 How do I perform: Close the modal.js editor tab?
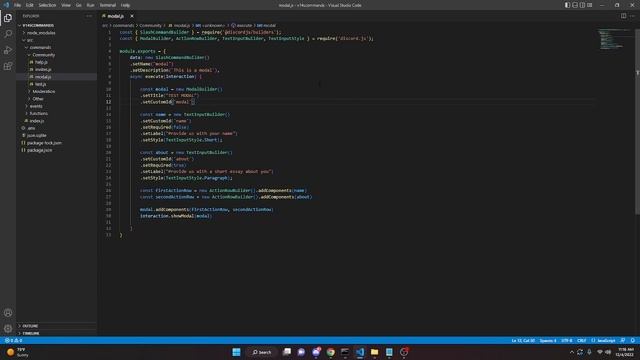132,16
